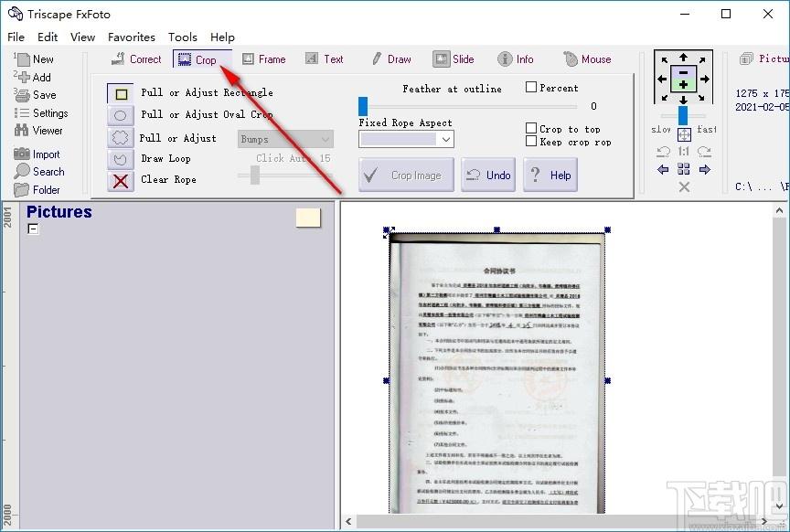
Task: Switch to the Frame tab
Action: (x=264, y=59)
